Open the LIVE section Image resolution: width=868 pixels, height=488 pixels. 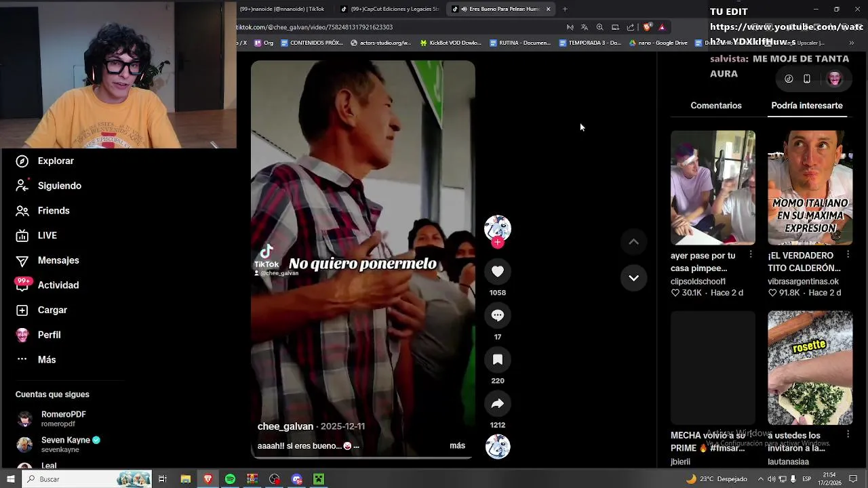pos(37,235)
